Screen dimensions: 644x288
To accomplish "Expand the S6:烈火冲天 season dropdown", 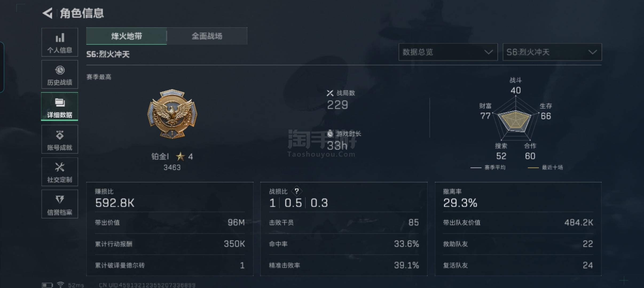I will click(x=552, y=52).
